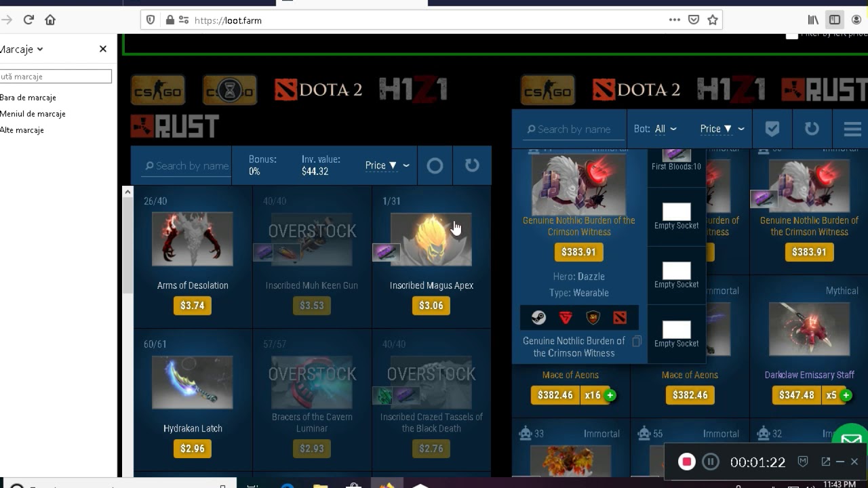Screen dimensions: 868x488
Task: Open red triangle marketplace icon in popup
Action: (566, 318)
